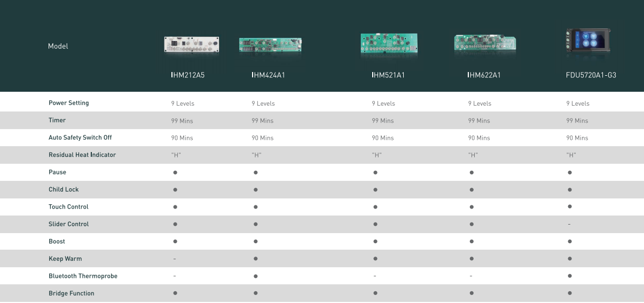Click the Touch Control dot for IHM622A1
Image resolution: width=644 pixels, height=303 pixels.
[472, 207]
